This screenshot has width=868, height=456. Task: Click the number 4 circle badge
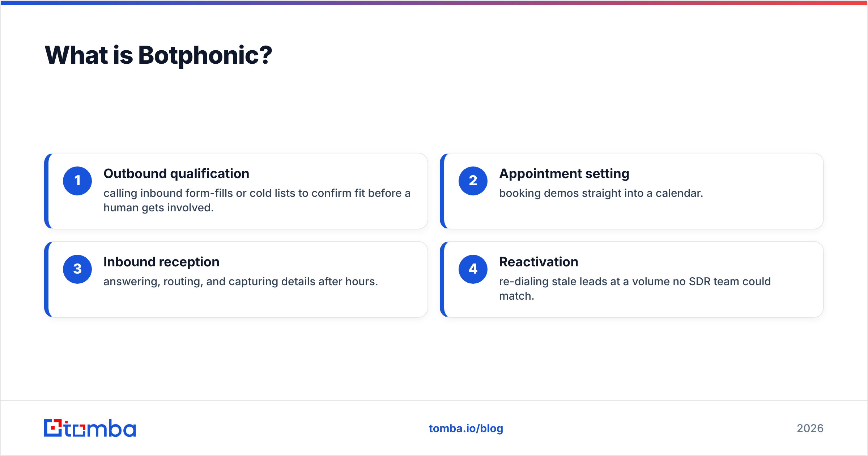473,269
